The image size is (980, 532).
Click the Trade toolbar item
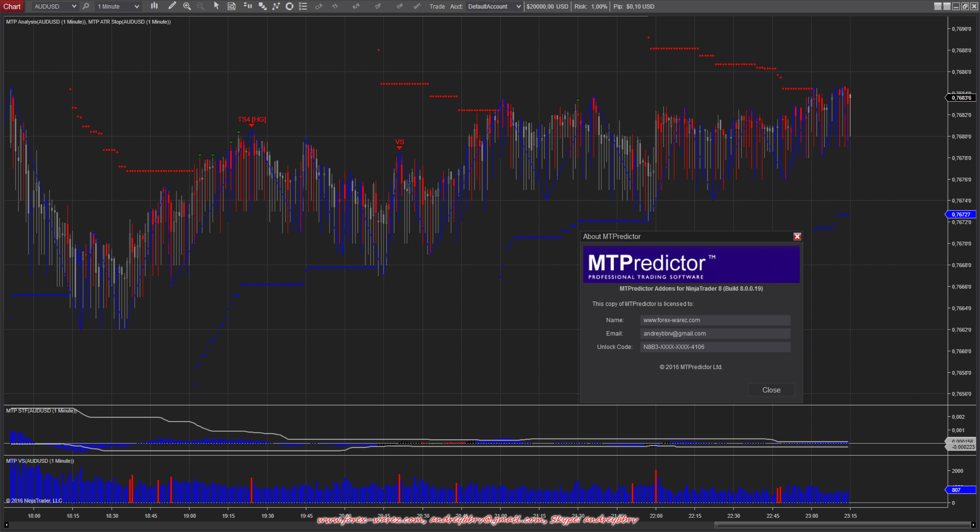click(437, 7)
